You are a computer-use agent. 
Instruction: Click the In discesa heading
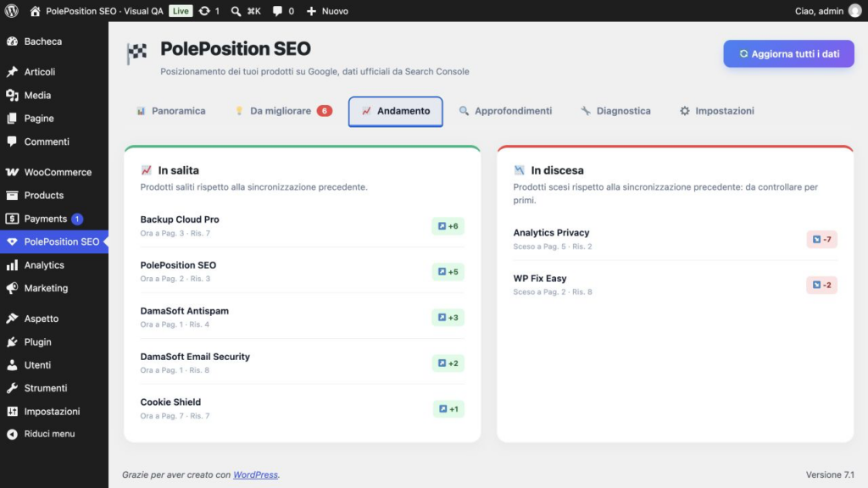557,170
